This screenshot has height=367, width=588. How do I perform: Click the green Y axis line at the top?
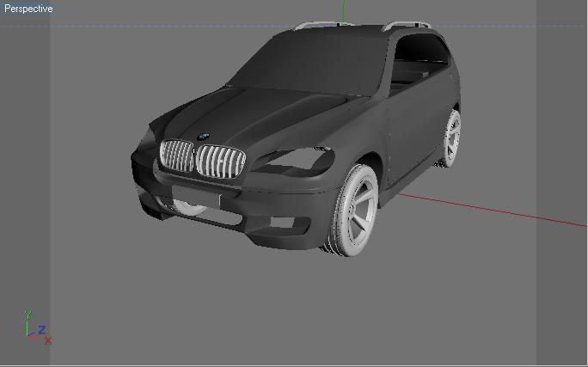344,11
